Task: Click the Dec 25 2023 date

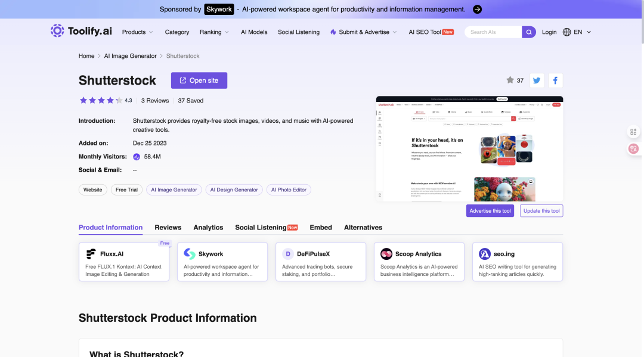Action: tap(150, 143)
